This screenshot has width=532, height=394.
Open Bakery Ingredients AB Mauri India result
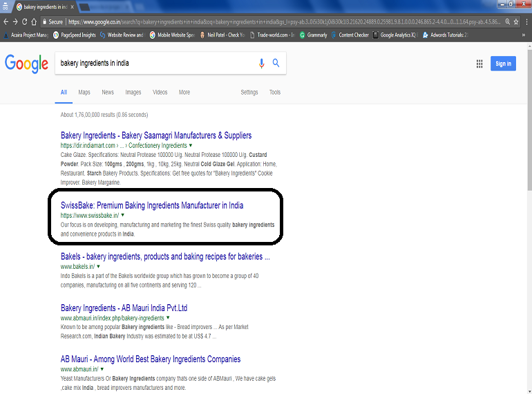pos(124,308)
